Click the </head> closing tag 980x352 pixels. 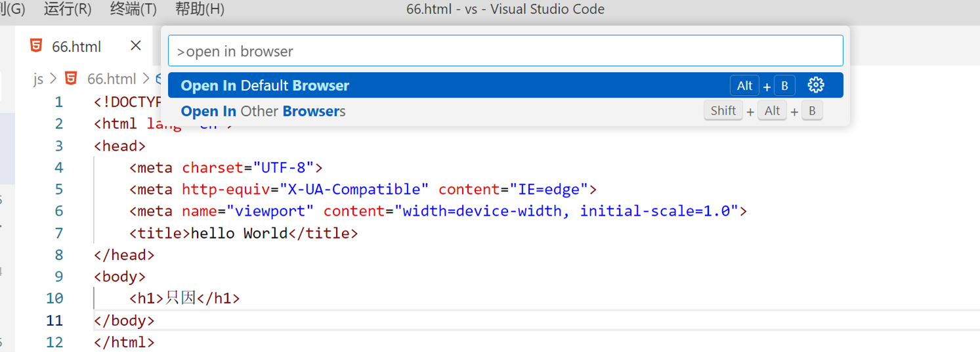point(125,254)
